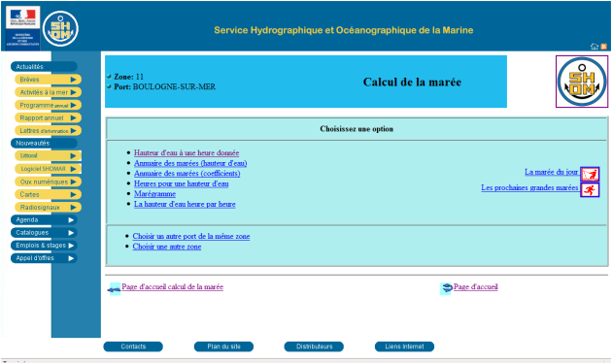Click the round SHOM logo in header

[x=60, y=29]
